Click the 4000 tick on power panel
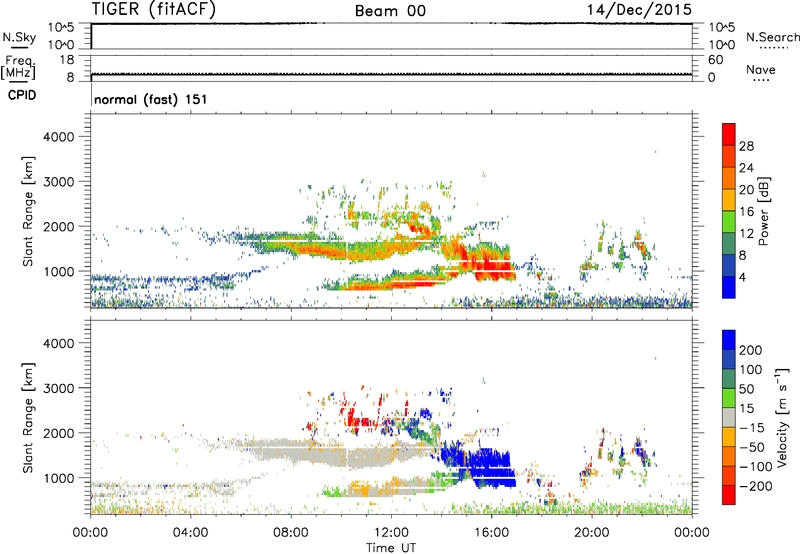Screen dimensions: 800x554 point(58,137)
